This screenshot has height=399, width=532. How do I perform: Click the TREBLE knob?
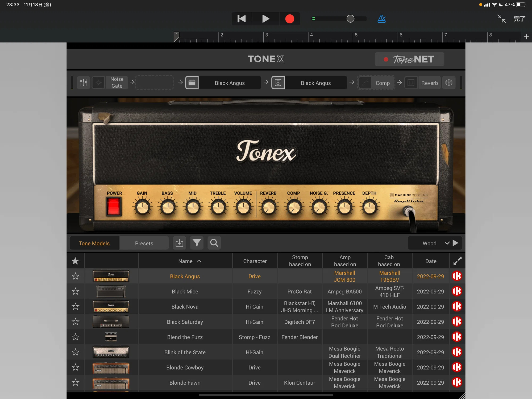(218, 207)
